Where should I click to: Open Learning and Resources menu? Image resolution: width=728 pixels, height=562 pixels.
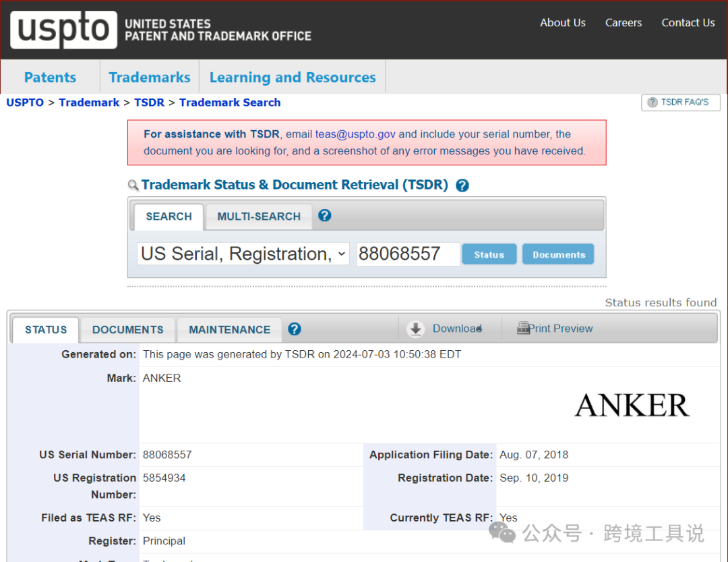point(293,77)
